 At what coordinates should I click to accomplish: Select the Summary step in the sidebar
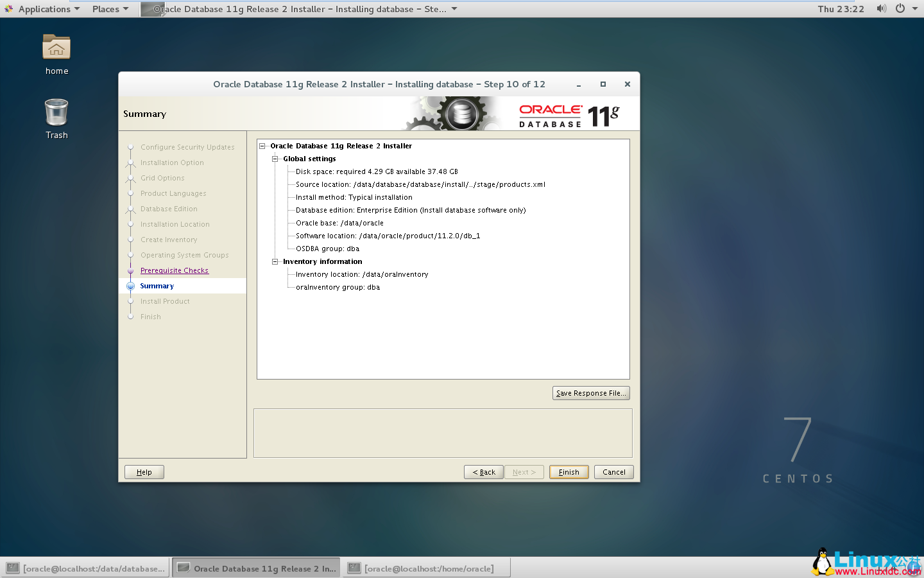[x=157, y=286]
